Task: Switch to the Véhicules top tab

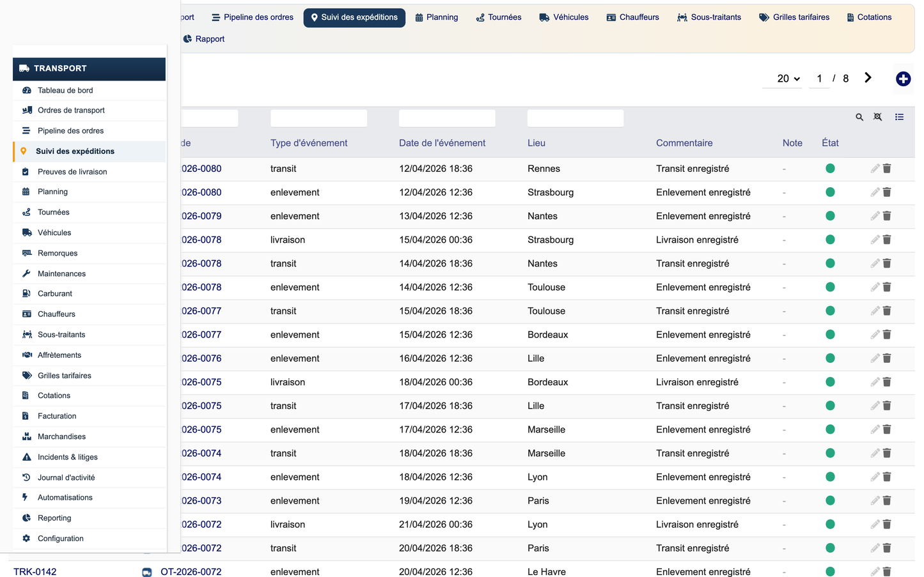Action: point(564,17)
